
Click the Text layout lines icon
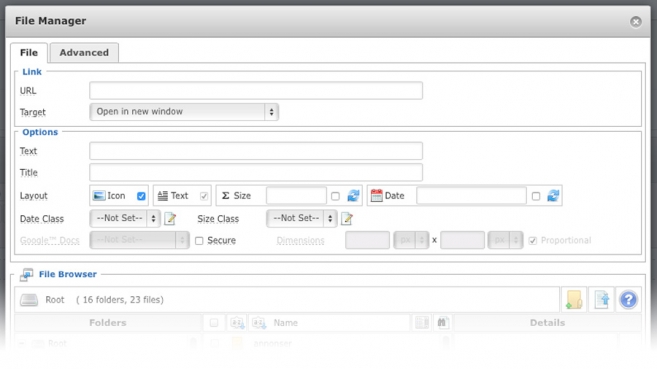coord(163,196)
